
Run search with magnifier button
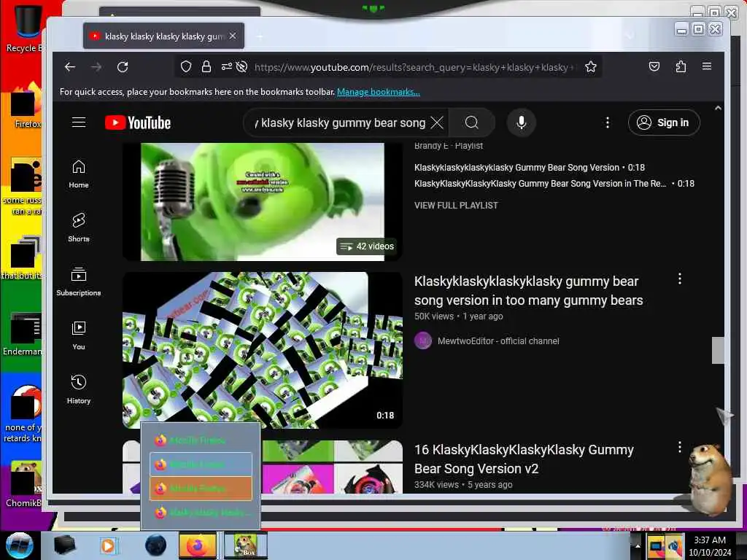pos(472,122)
